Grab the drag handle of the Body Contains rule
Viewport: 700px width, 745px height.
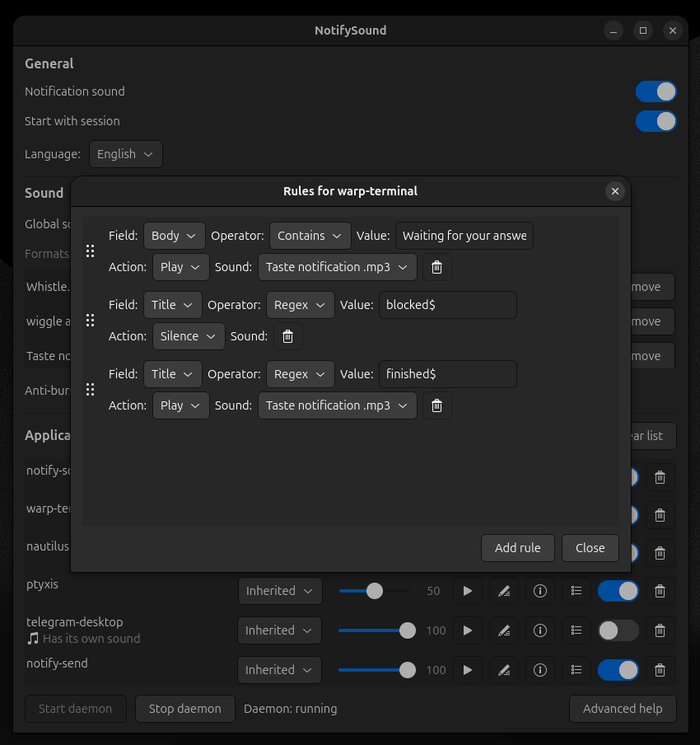[x=91, y=251]
